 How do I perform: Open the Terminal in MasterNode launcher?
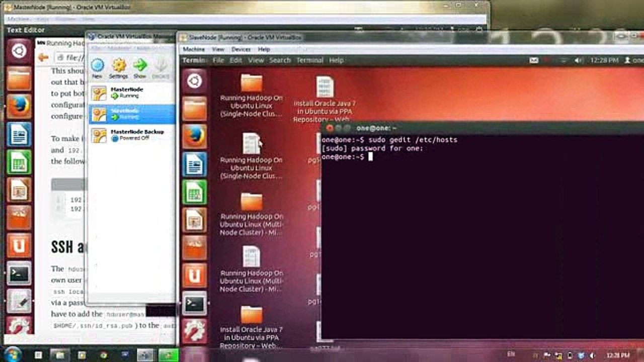point(19,274)
